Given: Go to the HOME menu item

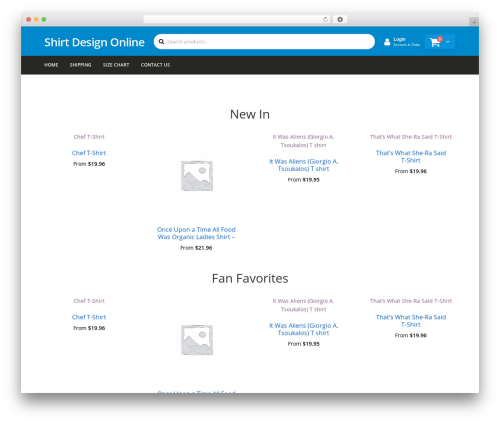Looking at the screenshot, I should click(x=51, y=65).
